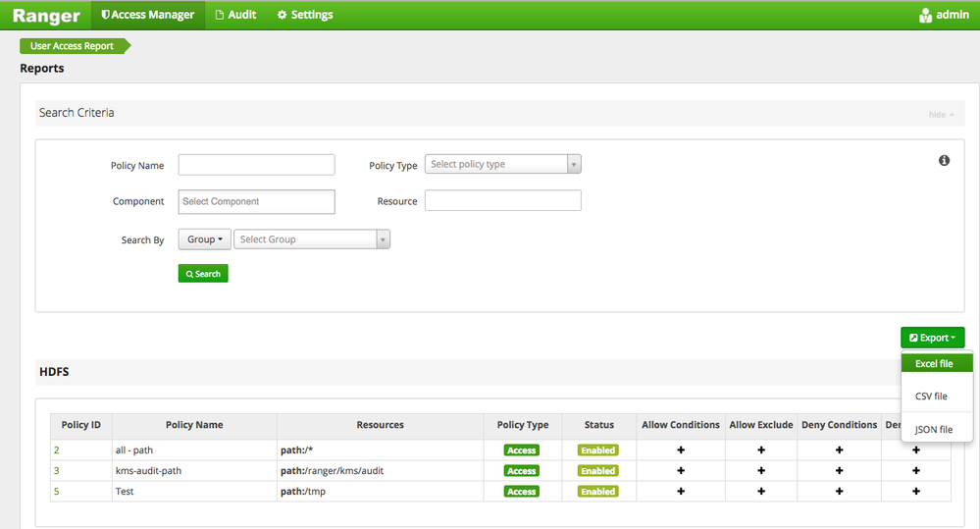
Task: Select Excel file export option
Action: click(x=935, y=364)
